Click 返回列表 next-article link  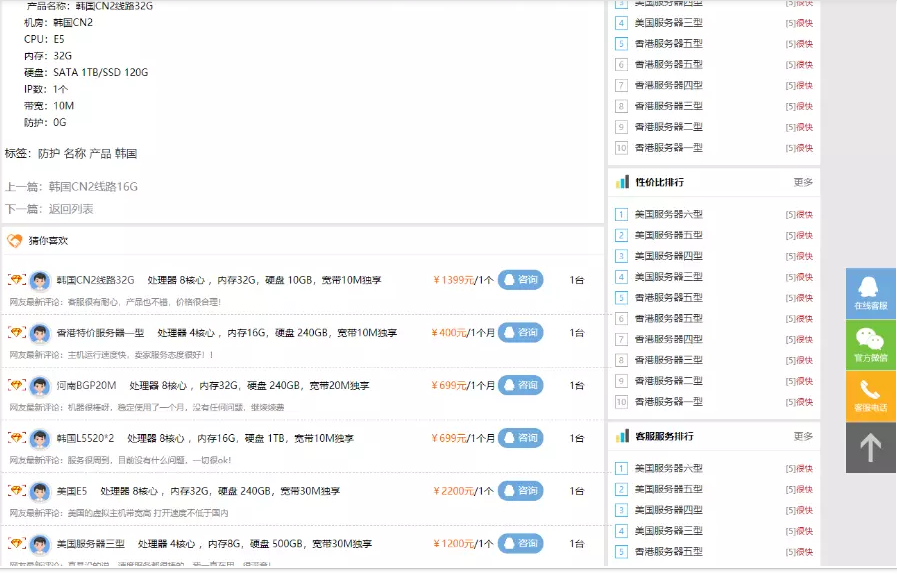point(71,209)
